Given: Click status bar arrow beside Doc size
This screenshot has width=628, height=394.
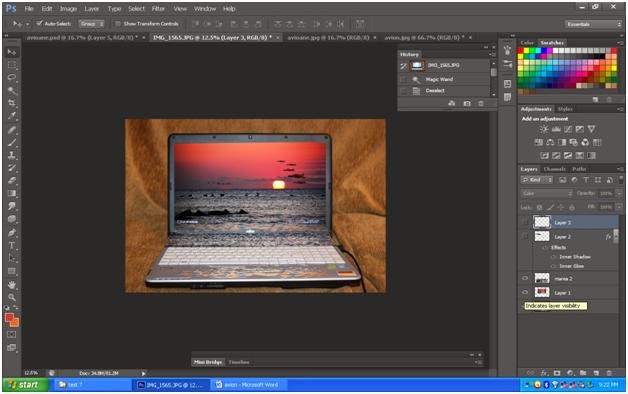Looking at the screenshot, I should pos(143,373).
